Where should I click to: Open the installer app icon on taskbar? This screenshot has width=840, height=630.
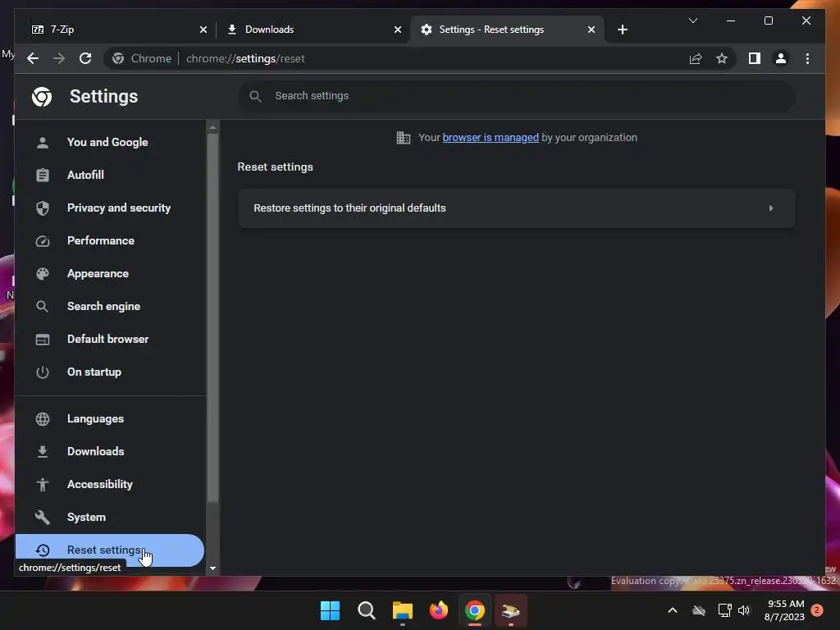(511, 610)
